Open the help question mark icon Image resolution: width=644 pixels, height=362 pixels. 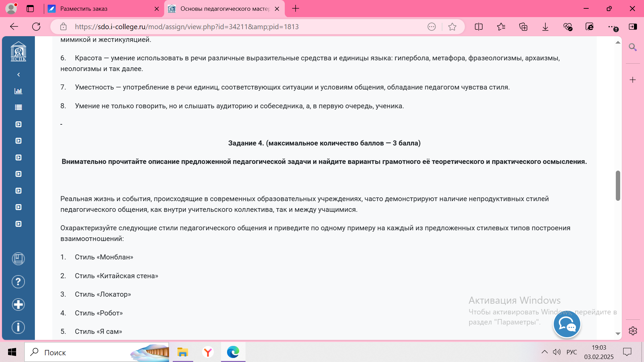click(18, 282)
